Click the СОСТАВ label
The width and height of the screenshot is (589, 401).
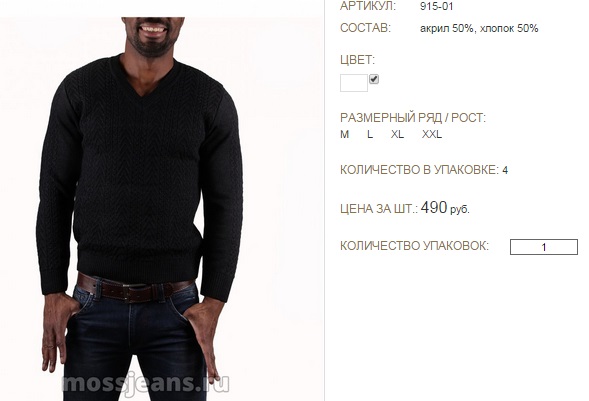click(x=365, y=28)
